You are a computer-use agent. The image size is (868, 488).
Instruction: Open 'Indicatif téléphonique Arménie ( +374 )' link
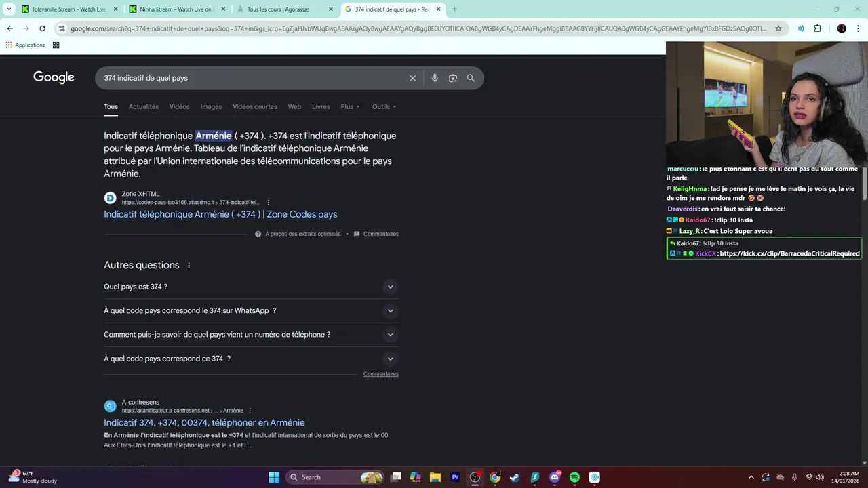220,214
